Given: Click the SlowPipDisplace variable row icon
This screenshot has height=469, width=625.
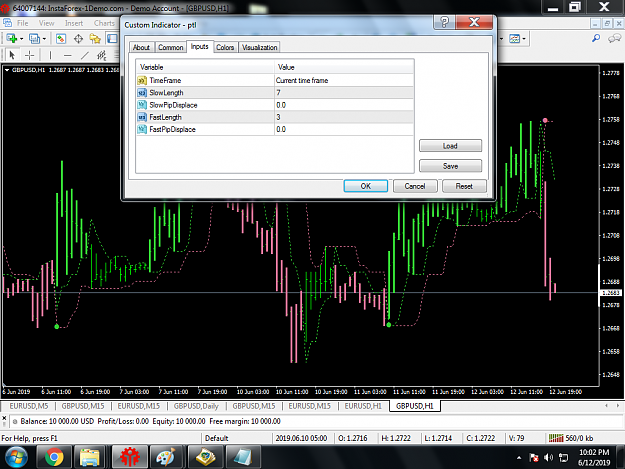Looking at the screenshot, I should (x=142, y=105).
